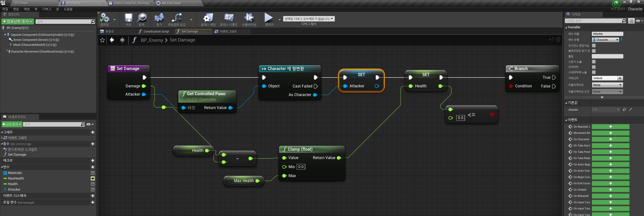Add new function with plus in 함수 row
644x216 pixels.
click(93, 144)
